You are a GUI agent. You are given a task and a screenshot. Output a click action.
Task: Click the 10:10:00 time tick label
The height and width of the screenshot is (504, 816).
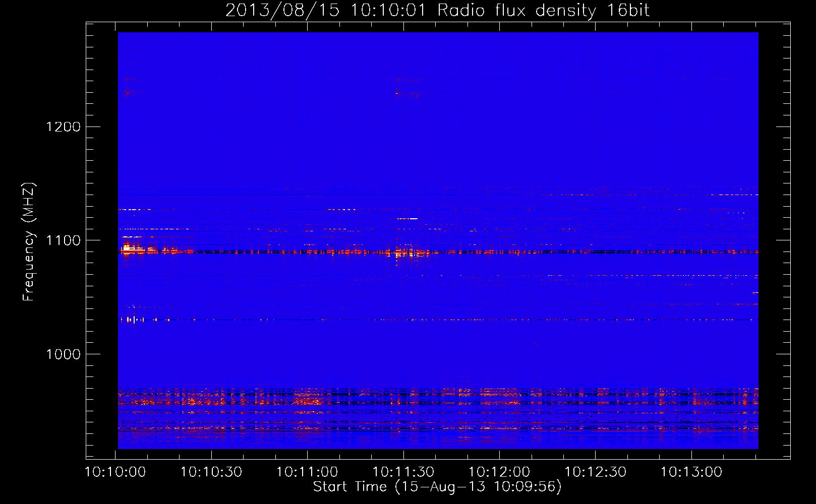point(115,472)
